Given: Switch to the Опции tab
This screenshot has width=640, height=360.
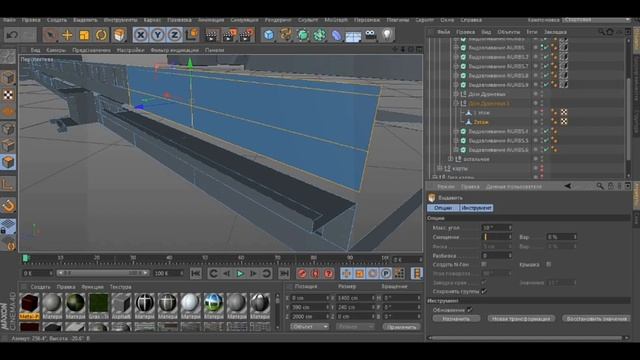Looking at the screenshot, I should [443, 208].
